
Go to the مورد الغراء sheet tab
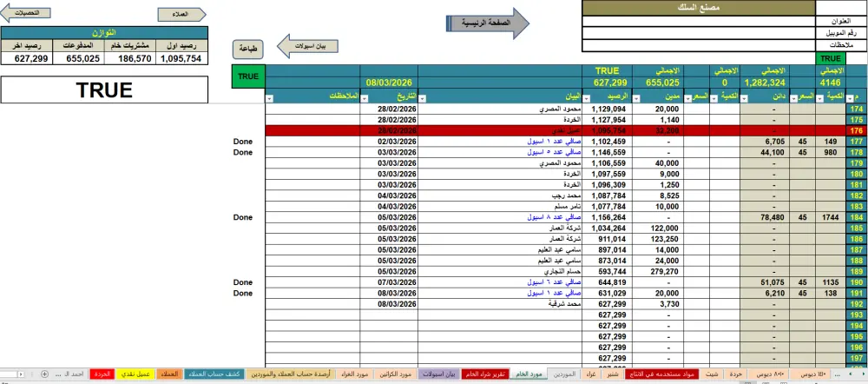point(355,374)
